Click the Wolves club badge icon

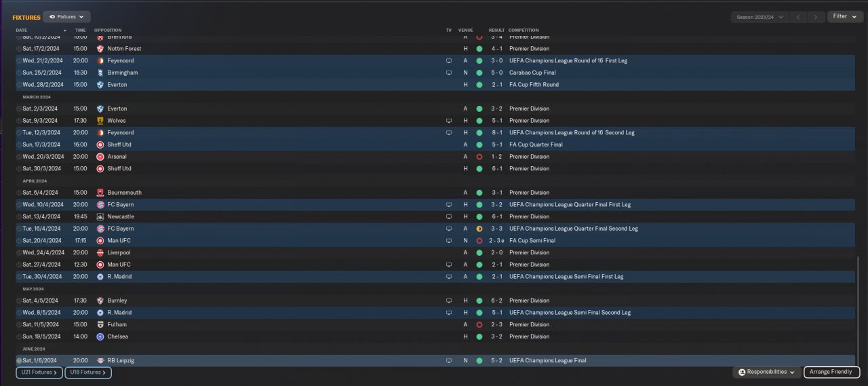100,121
